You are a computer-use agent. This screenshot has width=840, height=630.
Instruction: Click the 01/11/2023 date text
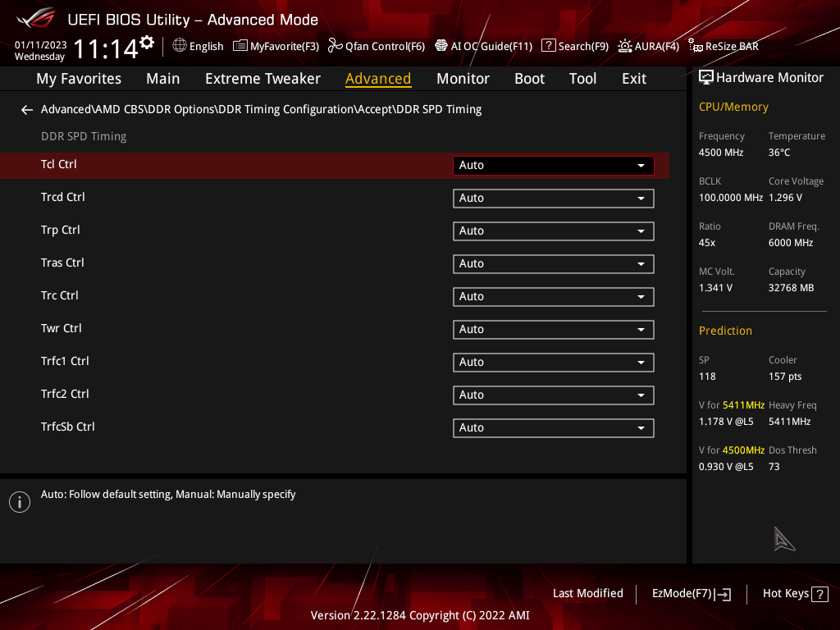(41, 45)
